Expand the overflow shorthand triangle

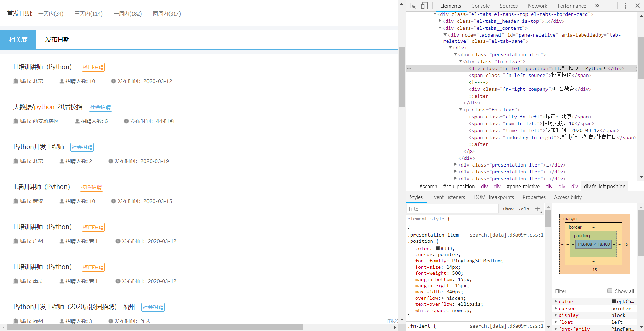click(x=443, y=298)
